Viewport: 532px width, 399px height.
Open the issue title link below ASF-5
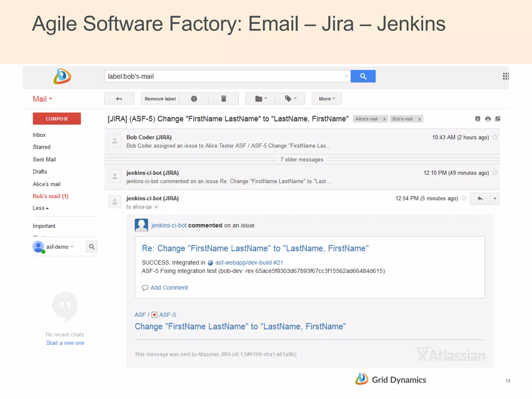pos(240,327)
